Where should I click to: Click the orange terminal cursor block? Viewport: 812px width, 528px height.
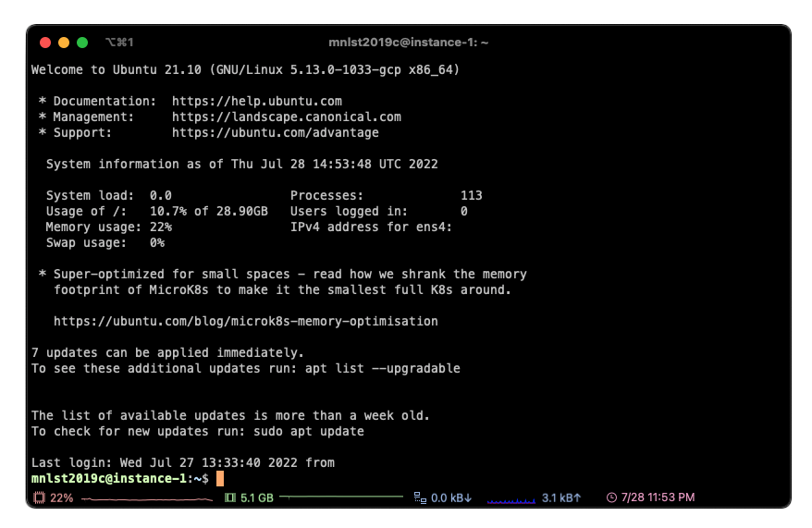coord(220,478)
